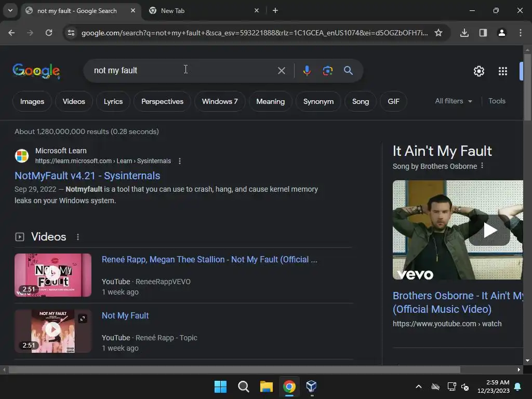Screen dimensions: 532x399
Task: Open Chrome three-dot menu
Action: point(521,33)
